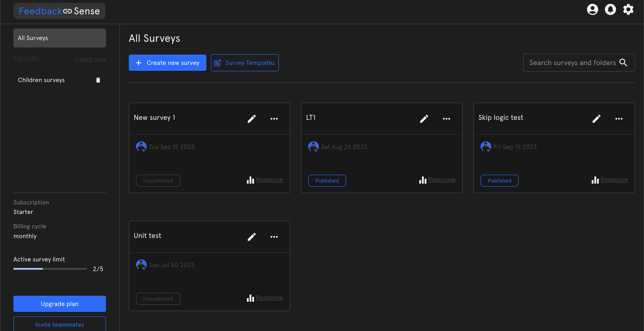Open the Children surveys folder
The image size is (644, 331).
(41, 80)
